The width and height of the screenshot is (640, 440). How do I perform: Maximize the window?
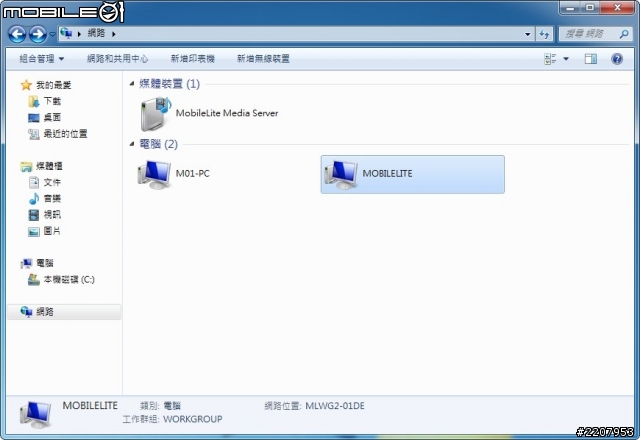coord(589,8)
